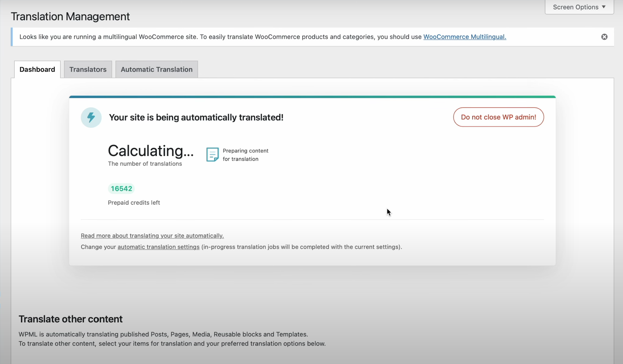Image resolution: width=623 pixels, height=364 pixels.
Task: Click Read more about translating your site automatically
Action: point(152,236)
